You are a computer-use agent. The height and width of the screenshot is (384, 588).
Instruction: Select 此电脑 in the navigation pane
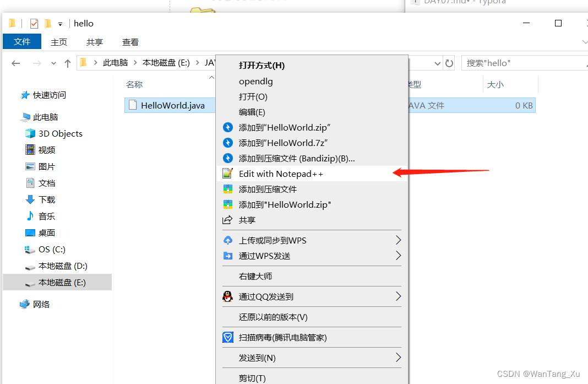coord(45,117)
